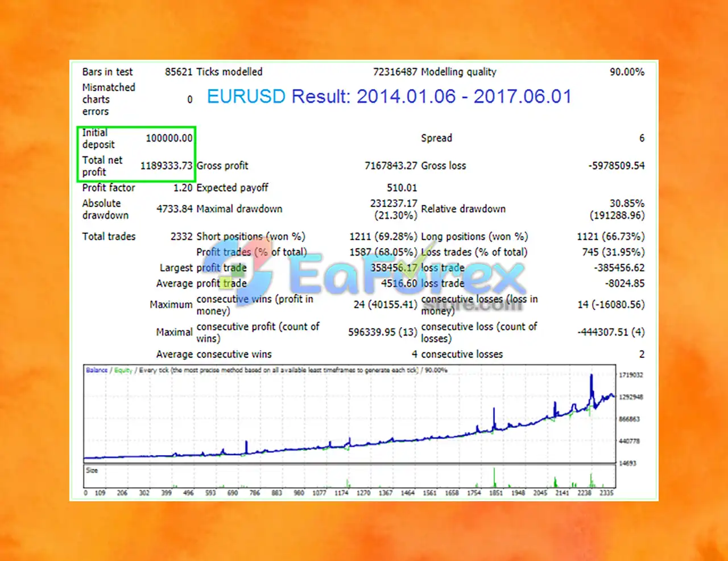Click 'Mismatched charts errors' label
Screen dimensions: 728x561
click(109, 100)
